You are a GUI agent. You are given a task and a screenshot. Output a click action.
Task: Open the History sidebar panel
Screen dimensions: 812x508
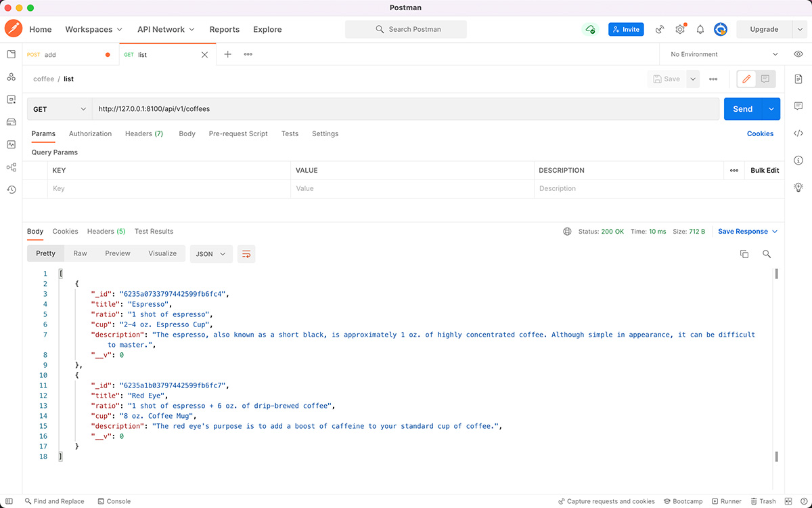pos(11,190)
